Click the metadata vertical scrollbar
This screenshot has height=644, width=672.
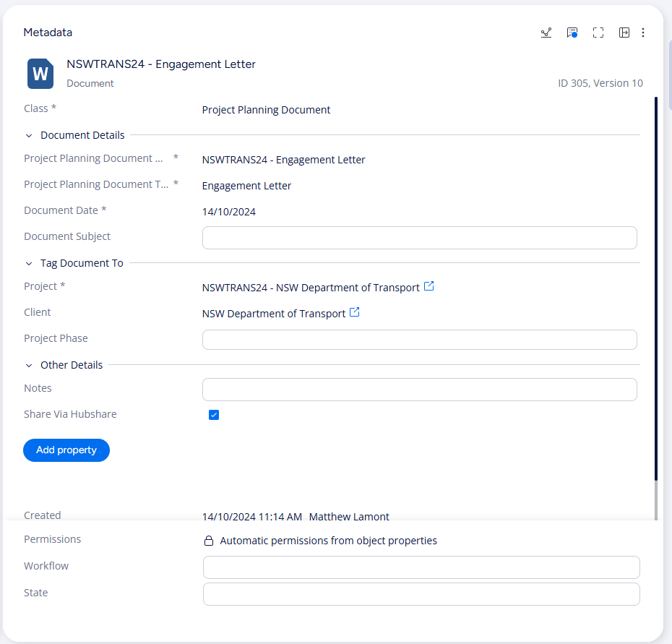pos(655,288)
